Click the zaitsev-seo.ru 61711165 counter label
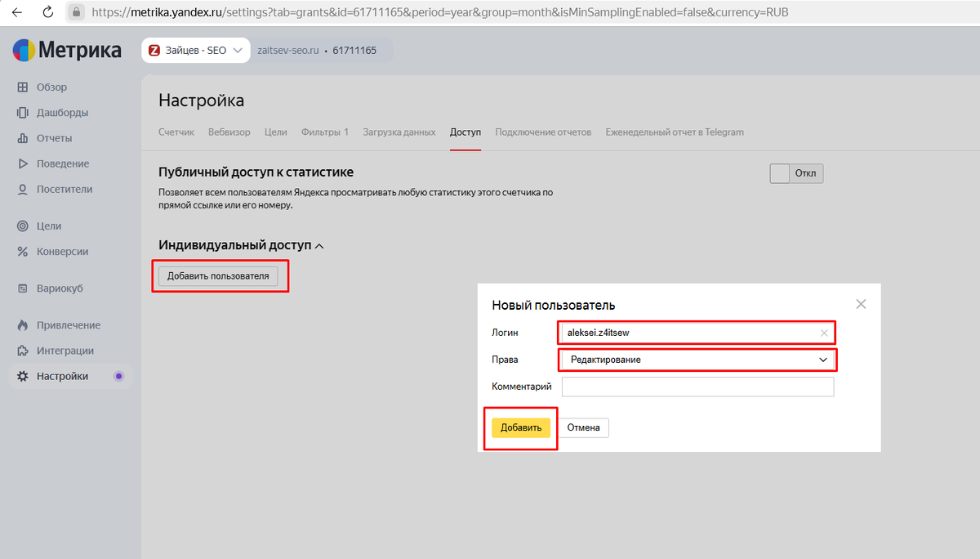The width and height of the screenshot is (980, 559). pyautogui.click(x=317, y=51)
